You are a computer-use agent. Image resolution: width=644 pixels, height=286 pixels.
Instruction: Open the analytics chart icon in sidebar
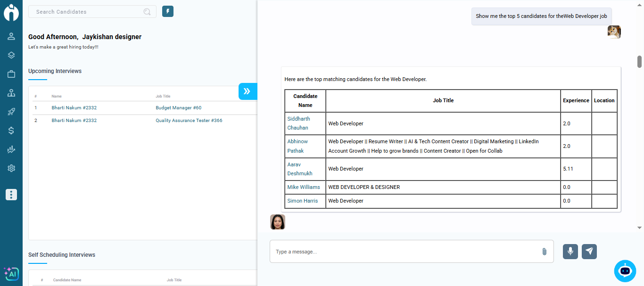pyautogui.click(x=11, y=149)
